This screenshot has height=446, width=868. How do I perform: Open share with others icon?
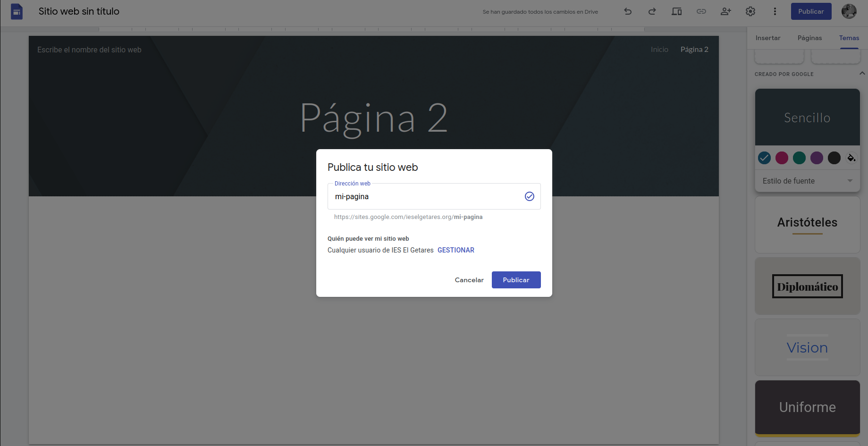click(x=725, y=11)
